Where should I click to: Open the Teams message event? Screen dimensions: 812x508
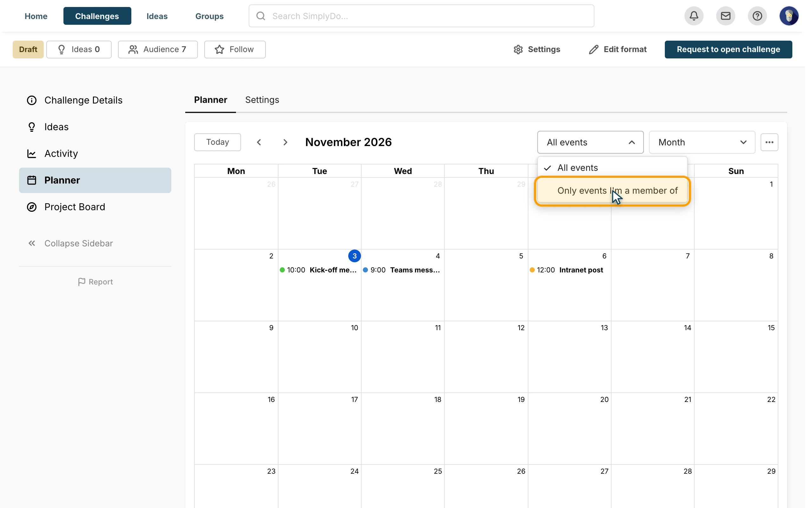click(402, 270)
